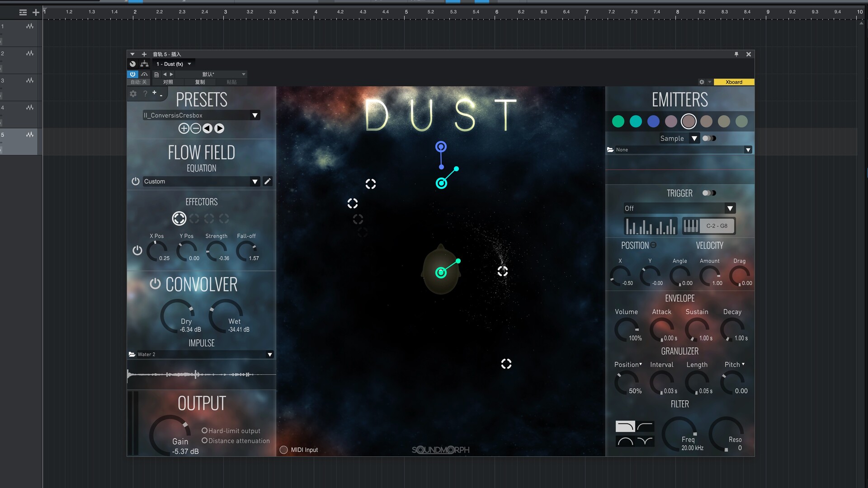Toggle the Convolver power button
Image resolution: width=868 pixels, height=488 pixels.
click(155, 284)
